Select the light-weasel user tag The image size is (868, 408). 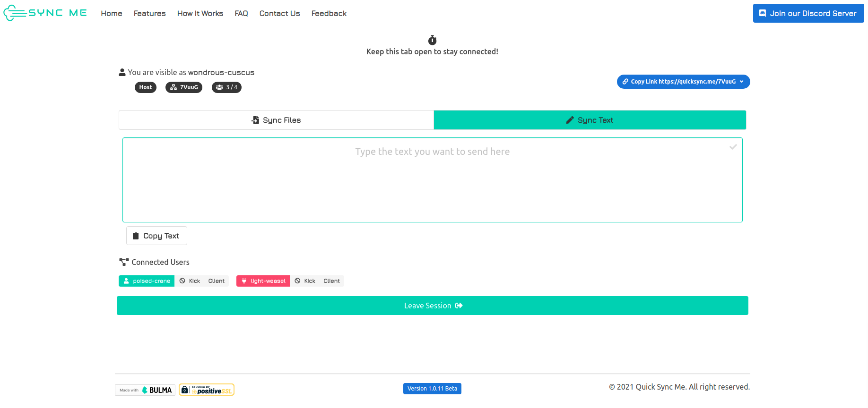pos(263,281)
